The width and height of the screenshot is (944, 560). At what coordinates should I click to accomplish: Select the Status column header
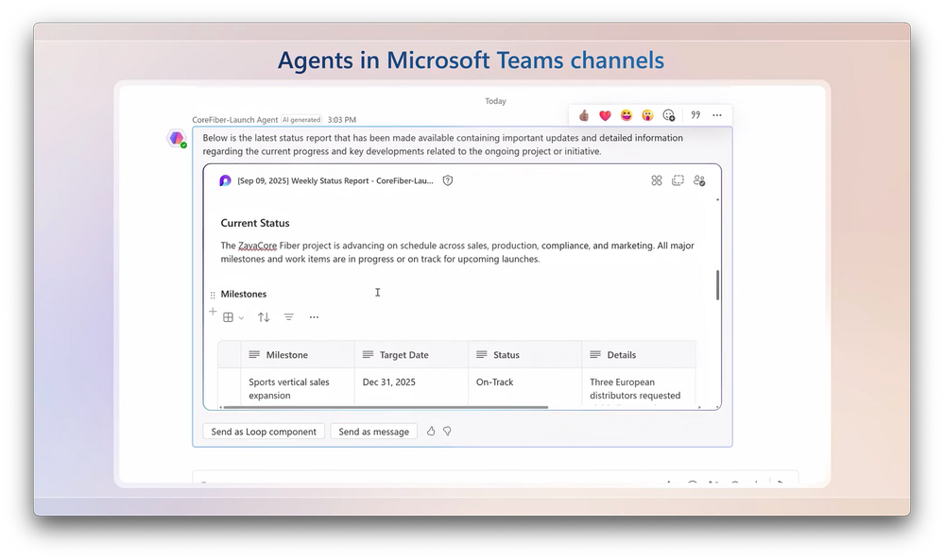pyautogui.click(x=525, y=355)
